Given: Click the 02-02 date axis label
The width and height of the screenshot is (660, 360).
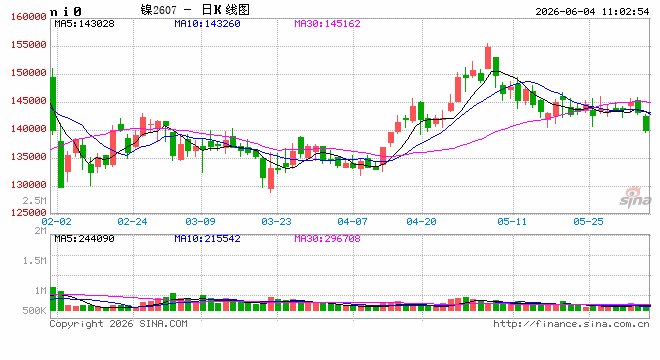Looking at the screenshot, I should 56,221.
